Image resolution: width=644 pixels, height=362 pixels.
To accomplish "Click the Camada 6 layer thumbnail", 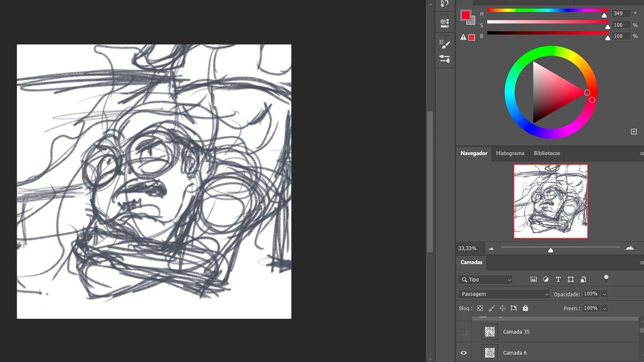I will 490,353.
